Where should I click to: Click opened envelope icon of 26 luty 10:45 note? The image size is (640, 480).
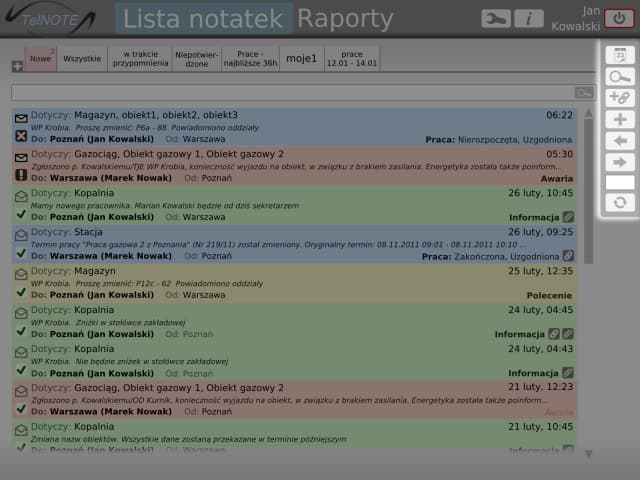[x=21, y=196]
